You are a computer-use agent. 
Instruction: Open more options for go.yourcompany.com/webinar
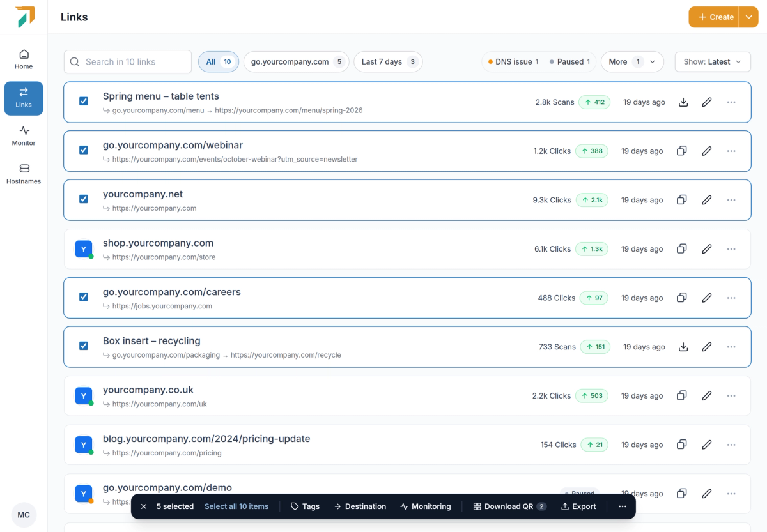(731, 151)
